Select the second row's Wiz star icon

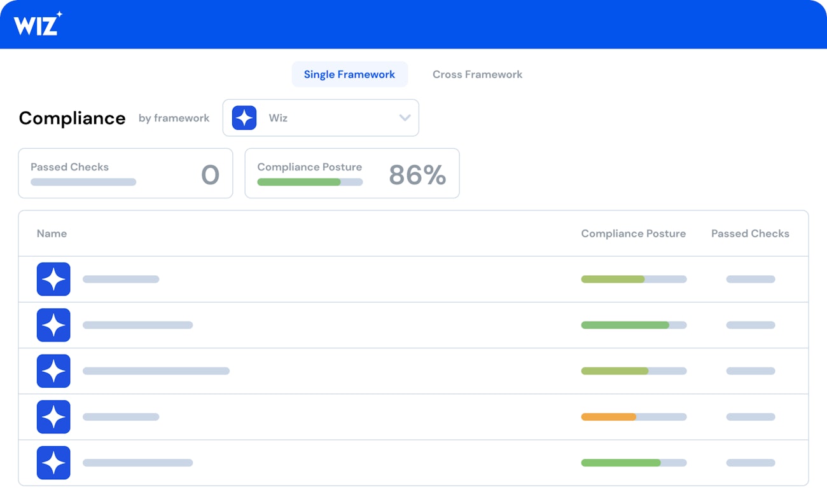coord(53,325)
